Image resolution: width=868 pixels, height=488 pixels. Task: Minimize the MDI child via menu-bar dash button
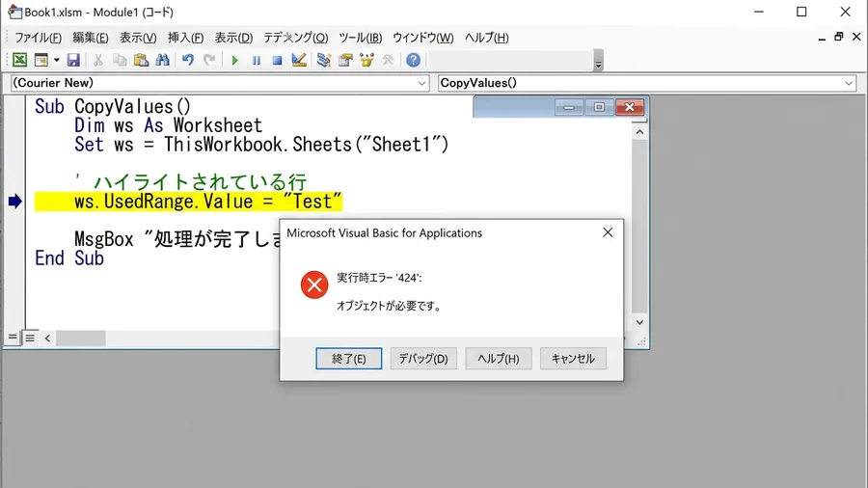pos(822,38)
